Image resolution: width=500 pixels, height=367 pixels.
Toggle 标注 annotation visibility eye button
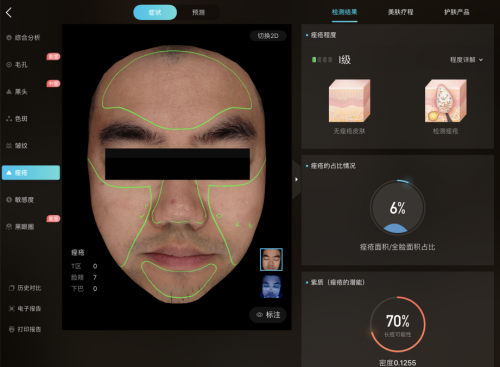tap(268, 315)
